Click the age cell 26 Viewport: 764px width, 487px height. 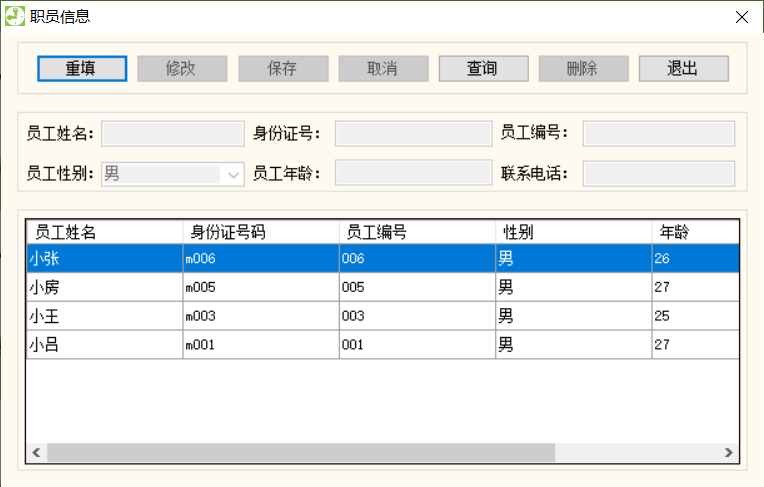click(x=696, y=258)
